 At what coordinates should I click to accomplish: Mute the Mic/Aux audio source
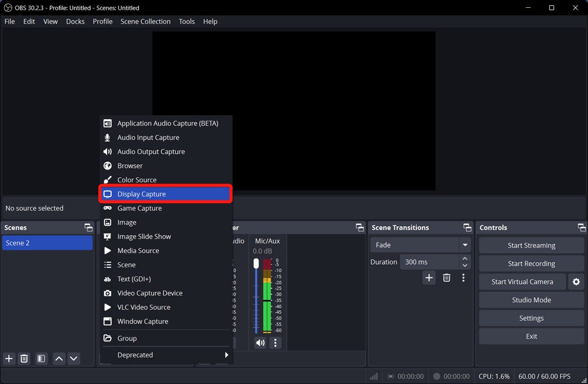[x=260, y=343]
